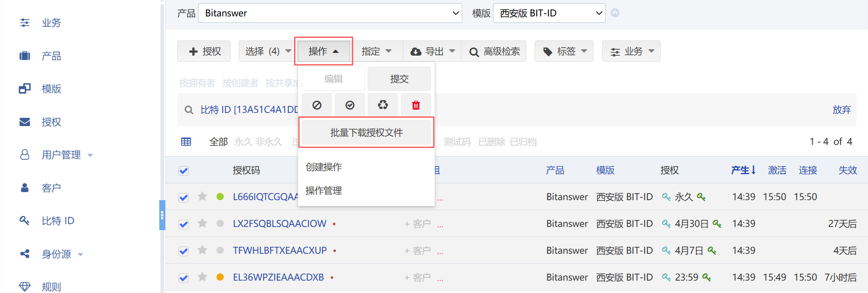The width and height of the screenshot is (868, 293).
Task: Uncheck the L666IQTCGQAA row checkbox
Action: (x=184, y=197)
